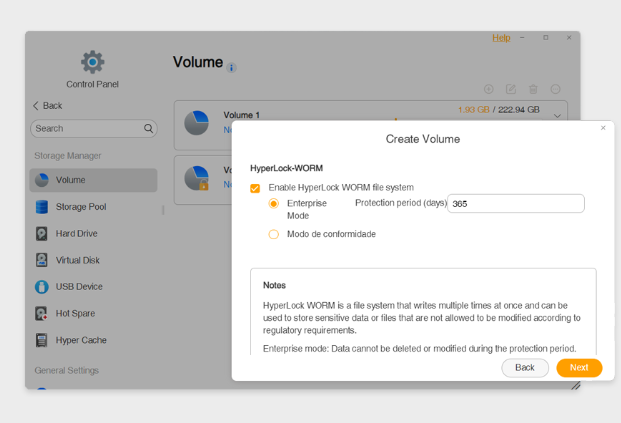Click the Virtual Disk sidebar icon
This screenshot has height=423, width=621.
[x=42, y=260]
